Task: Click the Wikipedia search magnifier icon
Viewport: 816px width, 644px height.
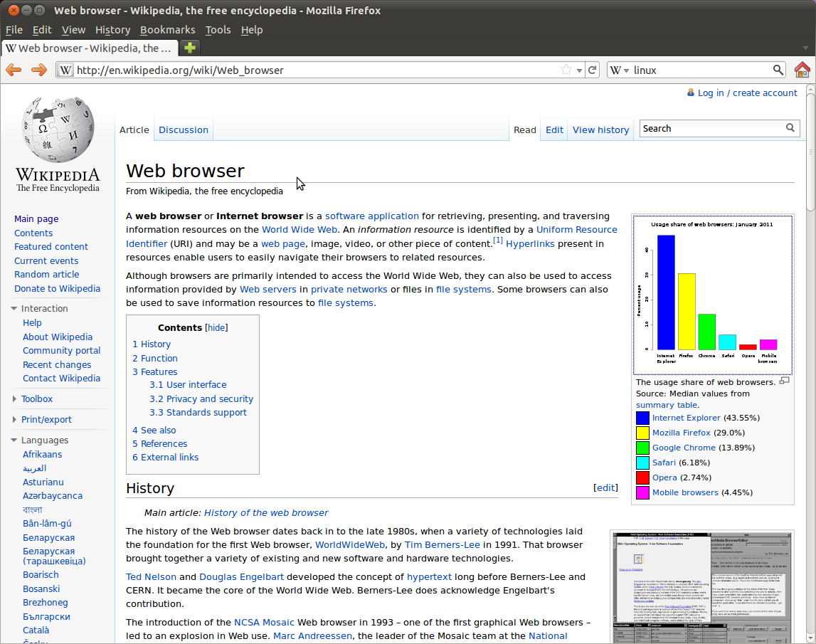Action: tap(790, 127)
